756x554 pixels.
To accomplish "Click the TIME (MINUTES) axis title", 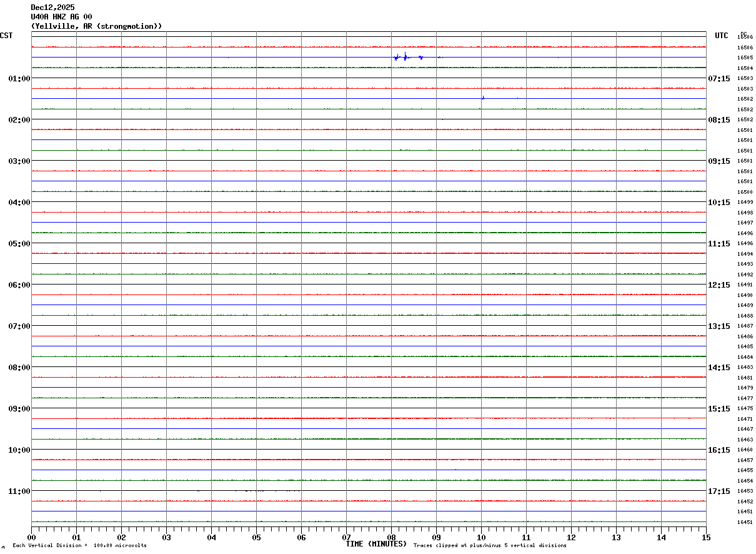I will 376,544.
